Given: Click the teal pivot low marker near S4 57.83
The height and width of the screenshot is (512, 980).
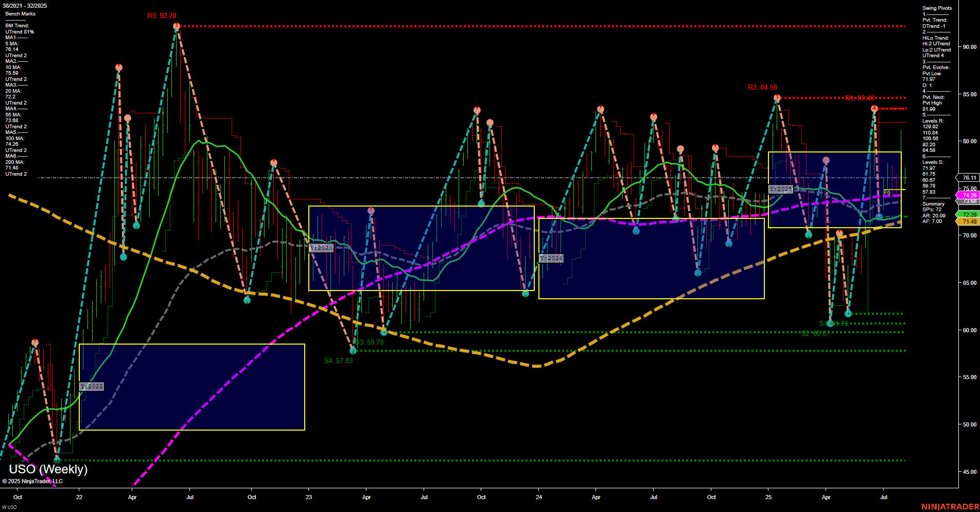Looking at the screenshot, I should coord(353,351).
